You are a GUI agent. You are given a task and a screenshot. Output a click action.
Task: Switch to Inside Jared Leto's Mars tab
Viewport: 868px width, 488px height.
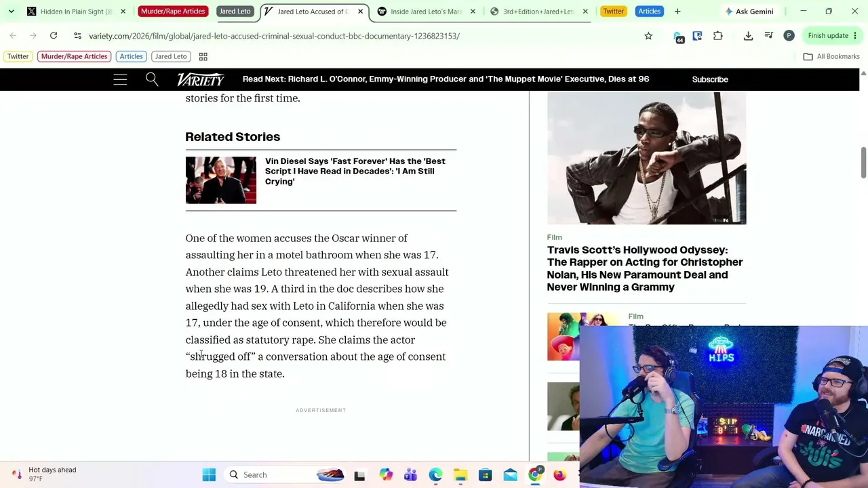coord(426,12)
